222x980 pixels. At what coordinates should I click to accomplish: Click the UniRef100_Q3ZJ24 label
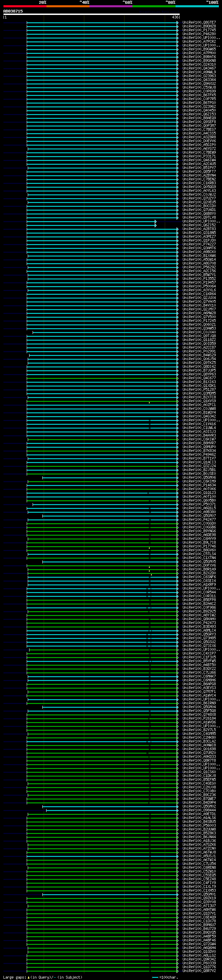coord(199,466)
